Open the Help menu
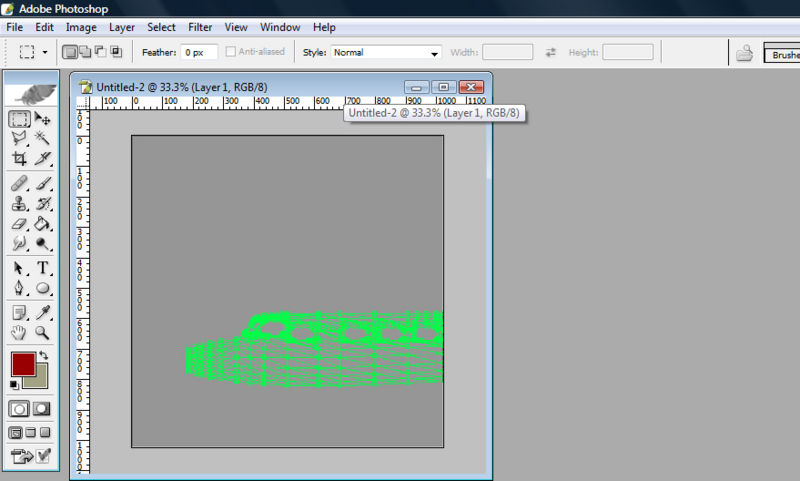The height and width of the screenshot is (481, 800). tap(324, 27)
